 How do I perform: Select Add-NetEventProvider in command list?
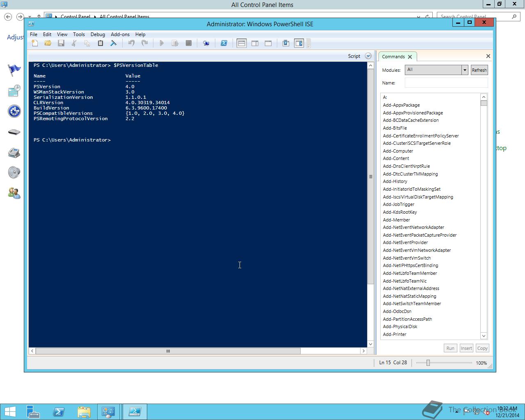(x=405, y=242)
